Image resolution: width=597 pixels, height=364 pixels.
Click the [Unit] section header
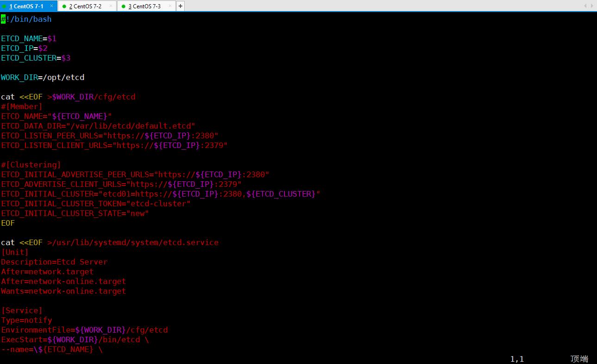click(x=15, y=252)
